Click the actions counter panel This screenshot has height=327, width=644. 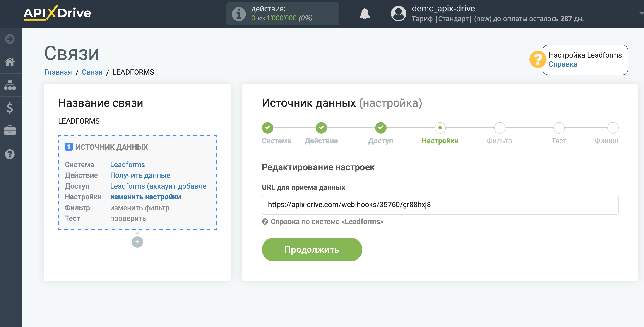pos(283,14)
